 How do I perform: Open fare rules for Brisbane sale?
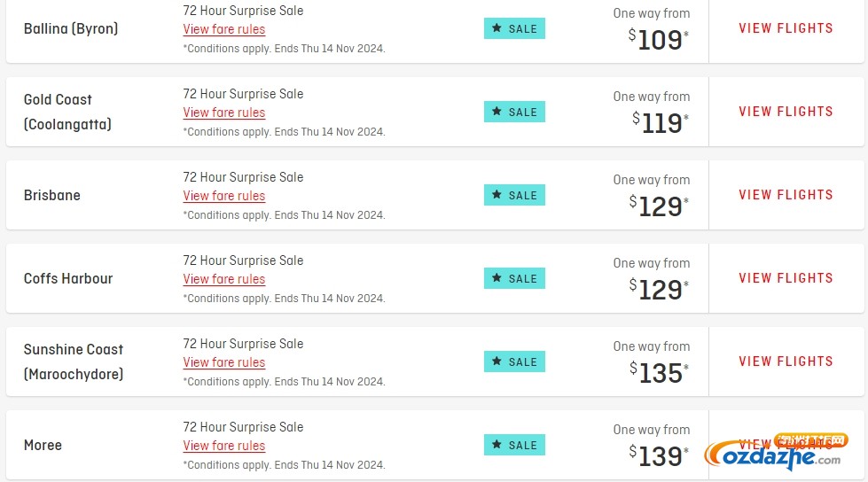224,196
